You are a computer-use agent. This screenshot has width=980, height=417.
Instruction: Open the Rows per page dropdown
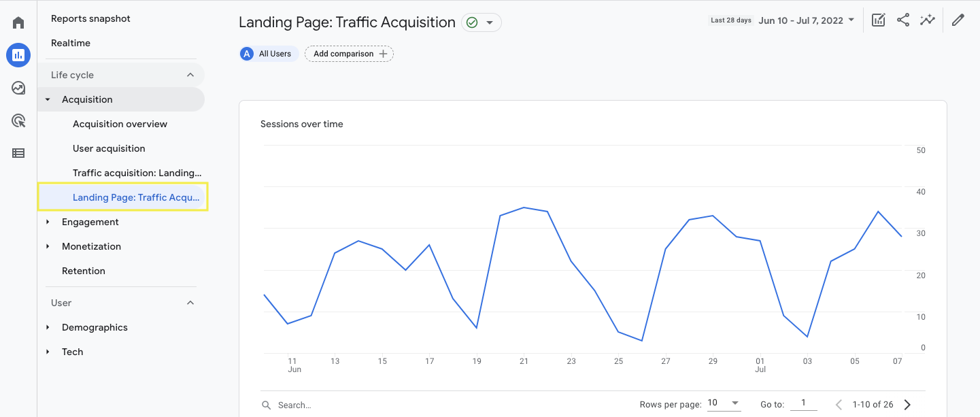click(724, 403)
